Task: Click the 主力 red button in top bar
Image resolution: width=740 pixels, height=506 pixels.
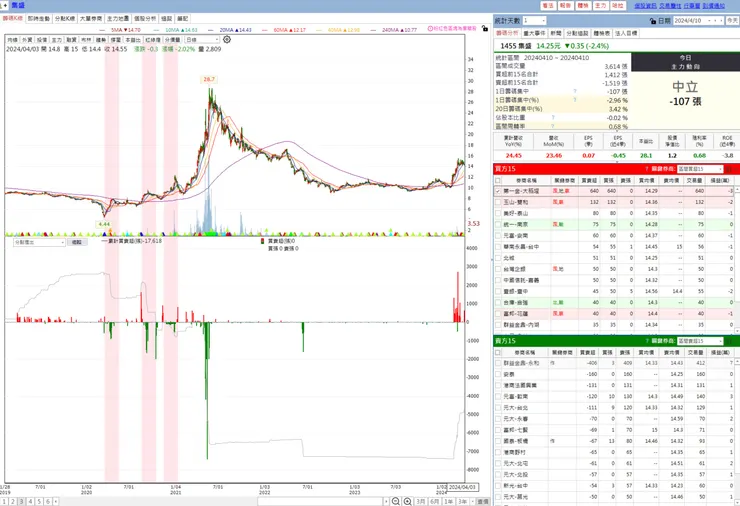Action: pos(600,6)
